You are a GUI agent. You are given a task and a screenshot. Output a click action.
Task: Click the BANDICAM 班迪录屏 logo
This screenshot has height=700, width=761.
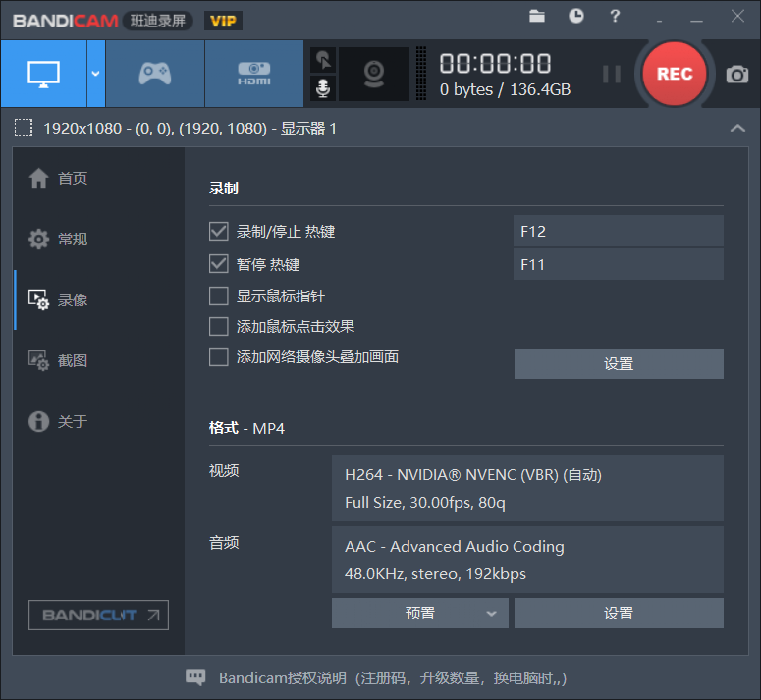coord(102,21)
